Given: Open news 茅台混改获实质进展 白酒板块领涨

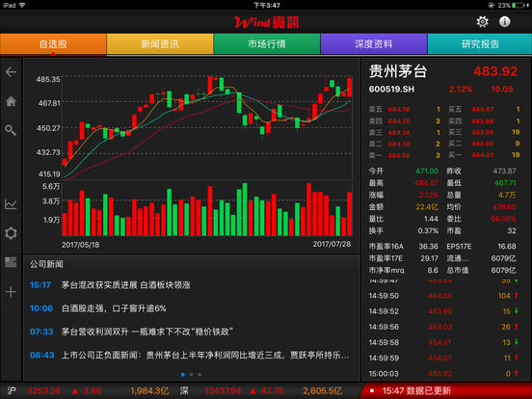Looking at the screenshot, I should [x=126, y=285].
